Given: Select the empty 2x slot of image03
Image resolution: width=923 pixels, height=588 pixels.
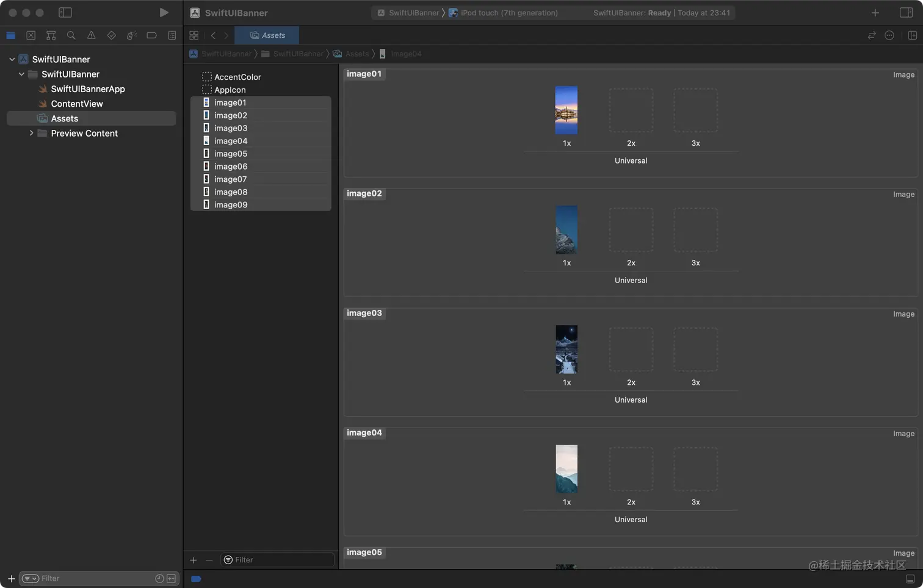Looking at the screenshot, I should 631,350.
